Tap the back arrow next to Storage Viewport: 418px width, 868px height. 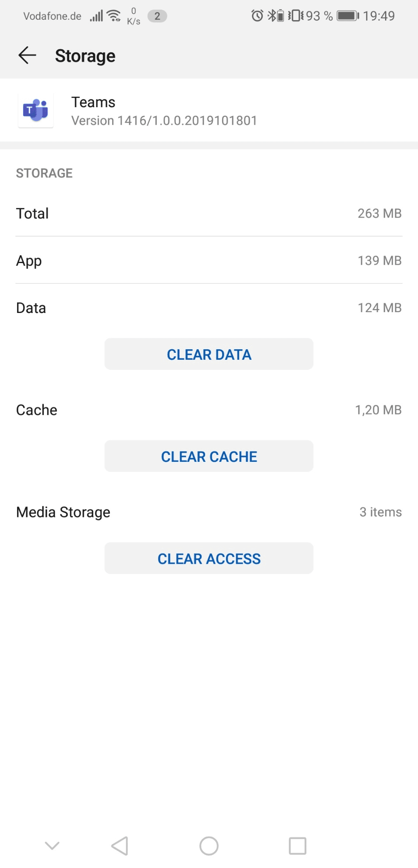[x=27, y=56]
